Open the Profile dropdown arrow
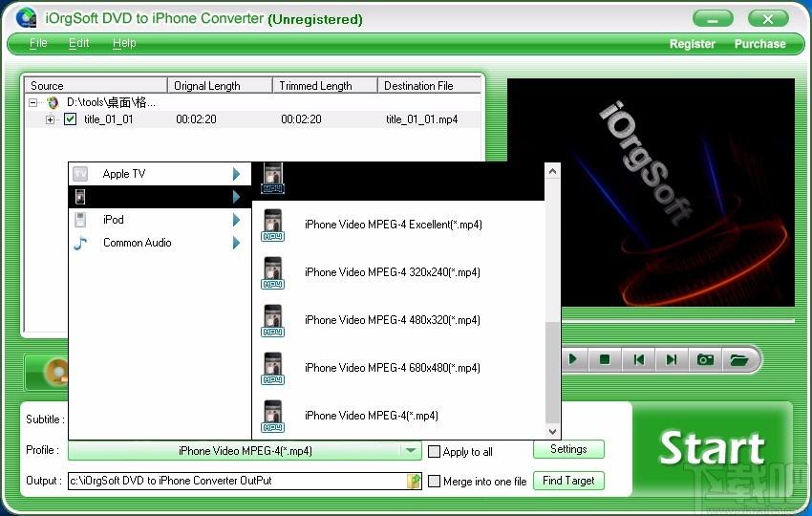 point(411,450)
